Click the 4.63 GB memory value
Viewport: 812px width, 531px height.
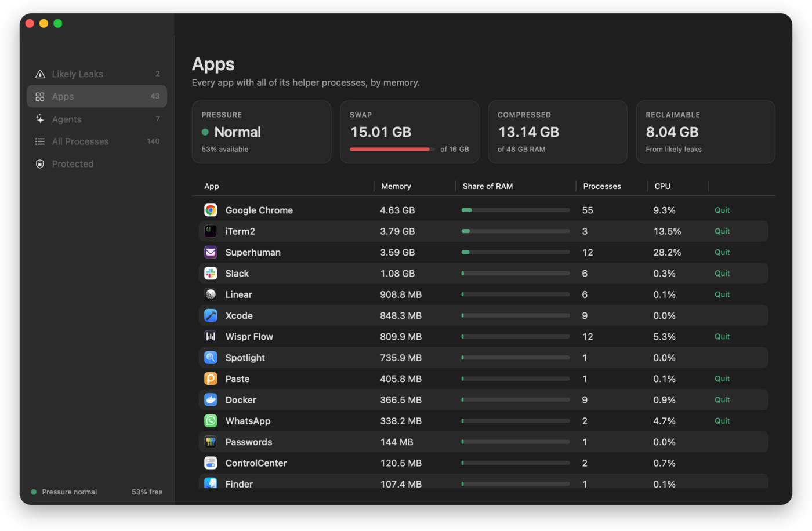pos(397,210)
